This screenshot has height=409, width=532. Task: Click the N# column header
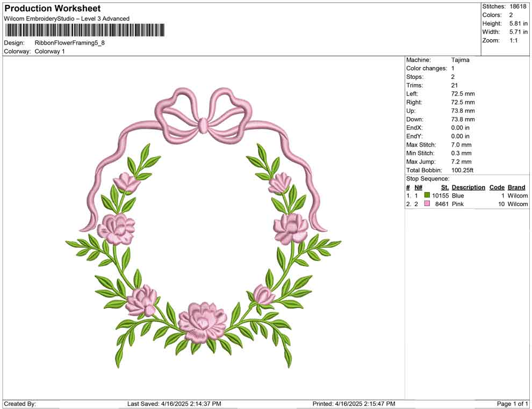click(x=418, y=187)
